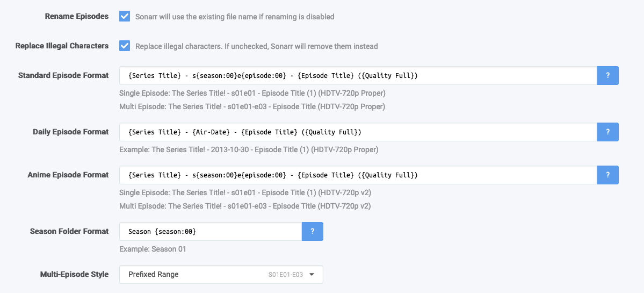Click Standard 'Single Episode' example with Proper

click(x=252, y=94)
